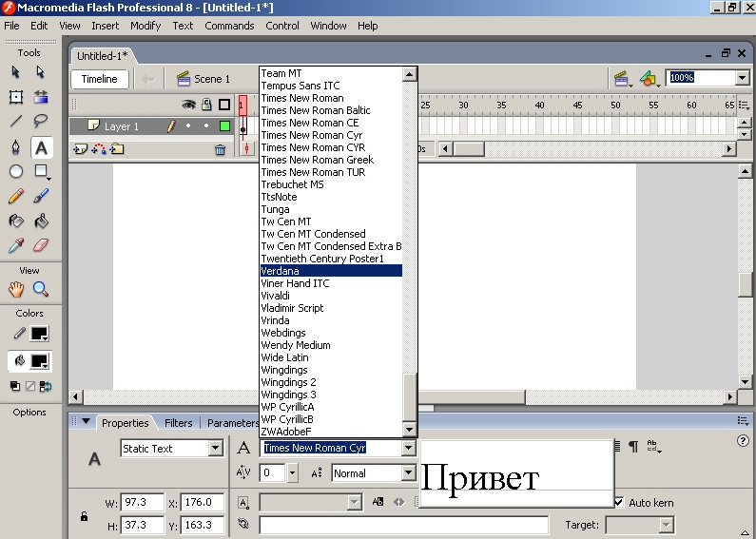Select the Subselection tool
Image resolution: width=756 pixels, height=539 pixels.
tap(41, 72)
